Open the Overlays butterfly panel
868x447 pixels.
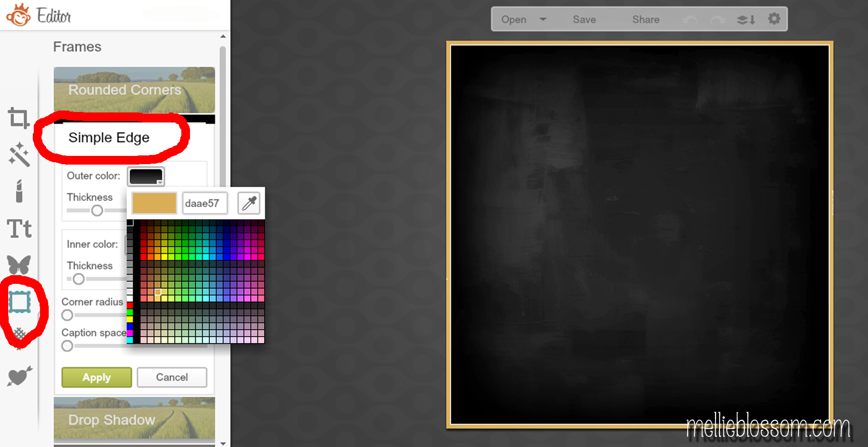tap(19, 265)
